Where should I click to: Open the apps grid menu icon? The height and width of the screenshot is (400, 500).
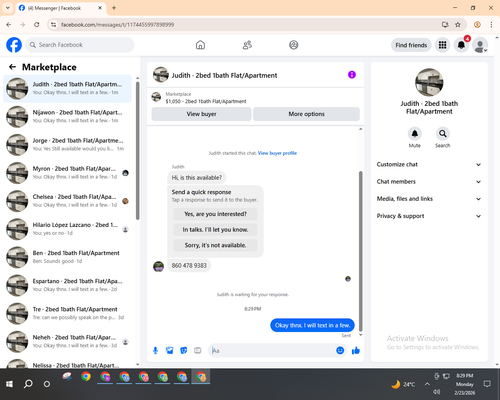click(x=442, y=45)
